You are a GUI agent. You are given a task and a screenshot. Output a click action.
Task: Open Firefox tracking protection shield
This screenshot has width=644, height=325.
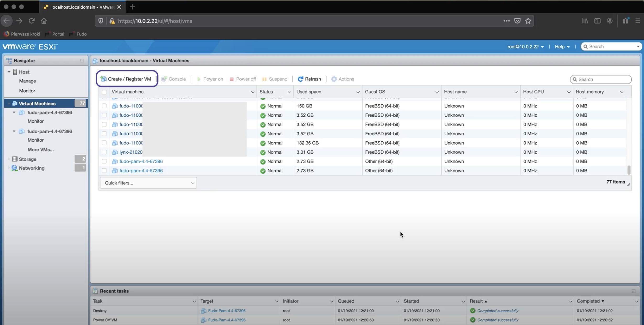[100, 21]
